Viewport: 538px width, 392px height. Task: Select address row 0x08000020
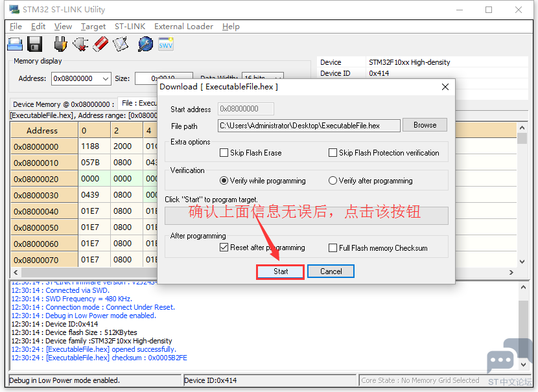[x=44, y=179]
